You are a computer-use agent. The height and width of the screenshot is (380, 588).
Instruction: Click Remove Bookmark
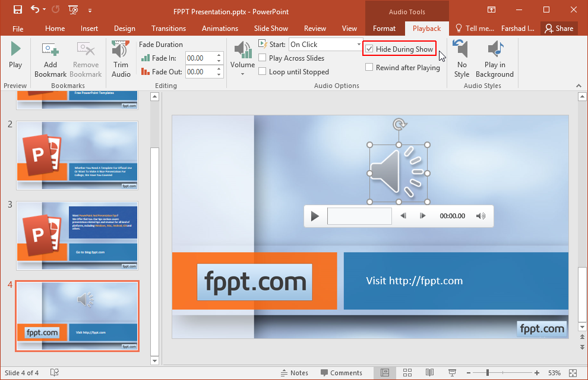pos(86,59)
